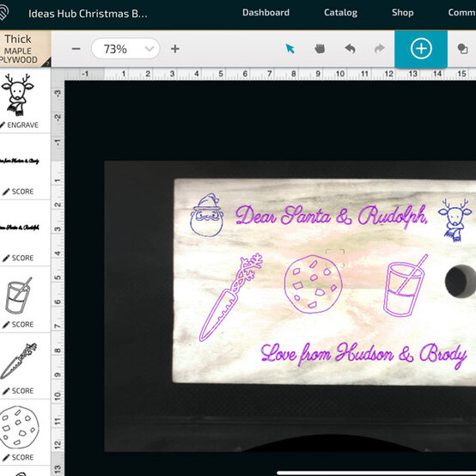Screen dimensions: 476x476
Task: Open the 73% zoom level dropdown
Action: point(125,49)
